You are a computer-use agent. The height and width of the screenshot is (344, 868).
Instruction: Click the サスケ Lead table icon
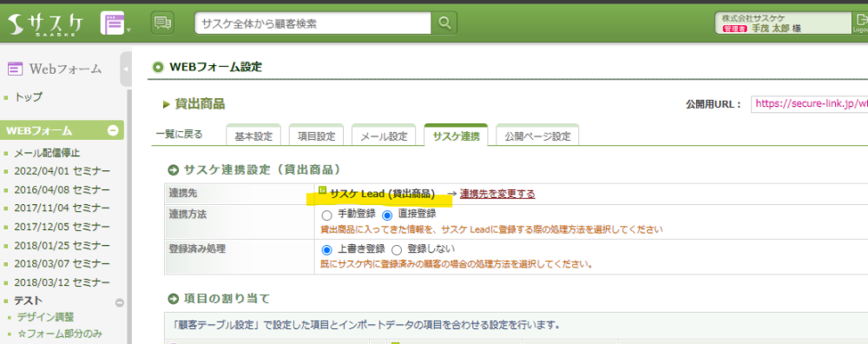point(323,190)
